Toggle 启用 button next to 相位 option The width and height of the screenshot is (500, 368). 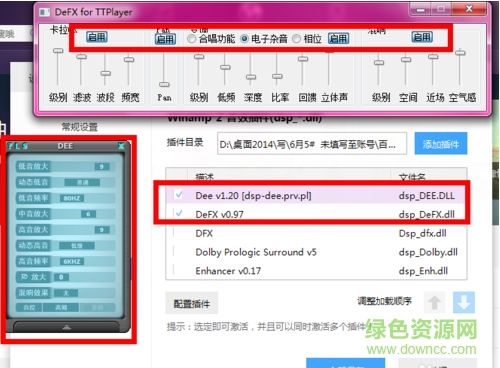339,39
